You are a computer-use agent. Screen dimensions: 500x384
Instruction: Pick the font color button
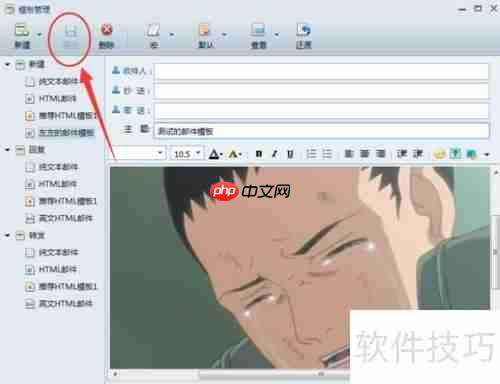click(215, 154)
